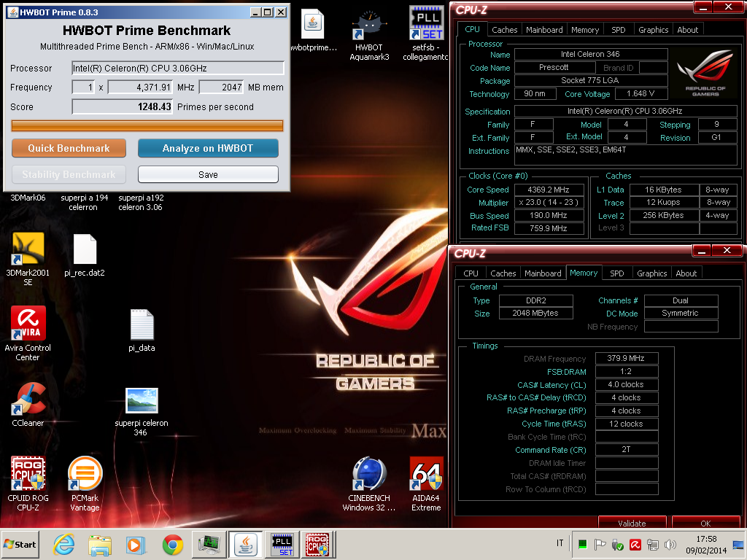
Task: Click the Size value 2048 MBytes
Action: pyautogui.click(x=535, y=314)
